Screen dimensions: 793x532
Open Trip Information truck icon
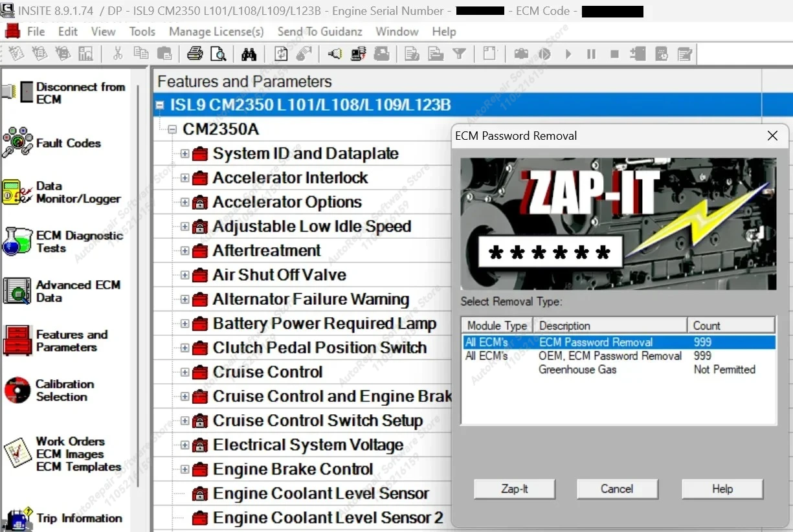coord(17,520)
